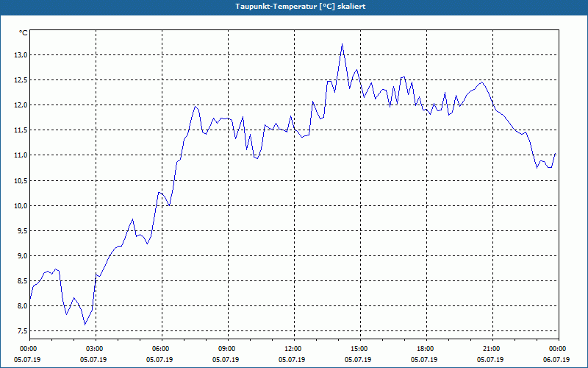Select the 12,0 y-axis label

tap(21, 105)
